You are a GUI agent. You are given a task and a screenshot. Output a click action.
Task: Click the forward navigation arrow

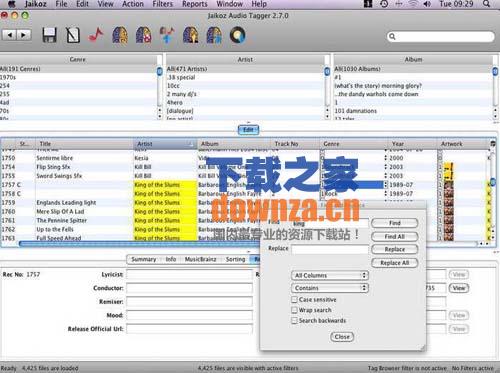(24, 35)
